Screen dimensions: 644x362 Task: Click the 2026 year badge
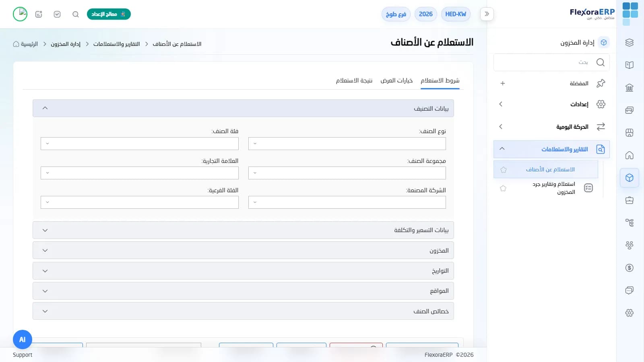pos(425,14)
